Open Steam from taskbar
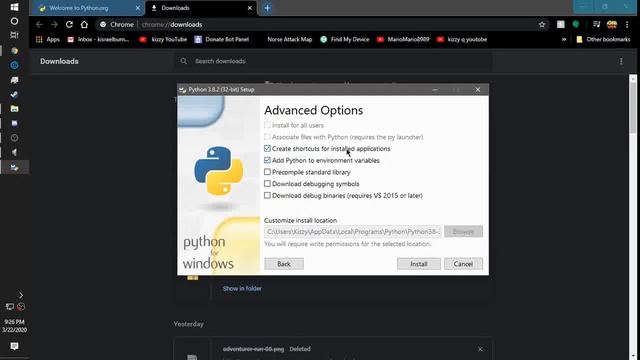Screen dimensions: 640x360 pos(14,94)
